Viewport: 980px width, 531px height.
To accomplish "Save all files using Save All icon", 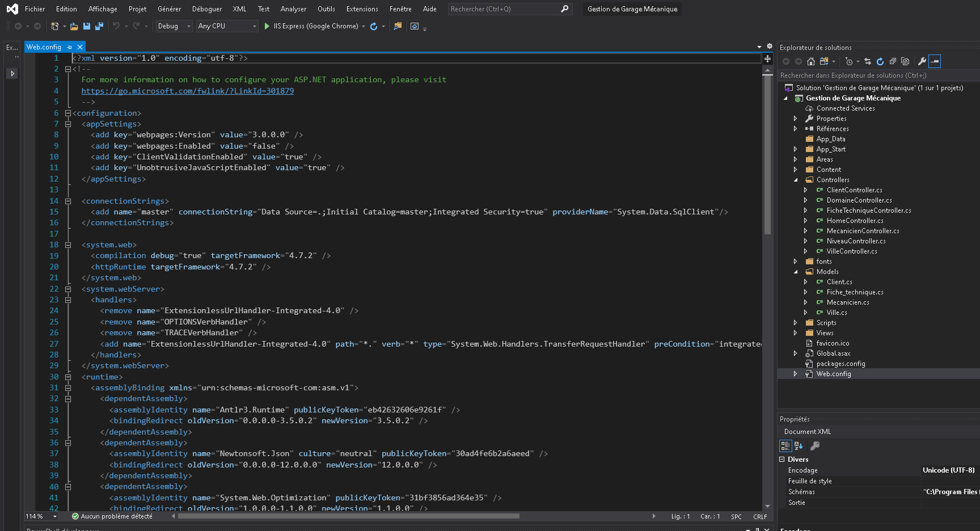I will click(99, 26).
